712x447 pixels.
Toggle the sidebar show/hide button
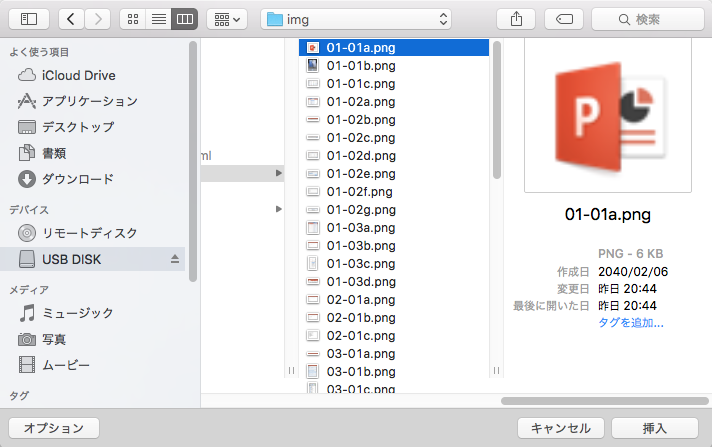pyautogui.click(x=28, y=19)
